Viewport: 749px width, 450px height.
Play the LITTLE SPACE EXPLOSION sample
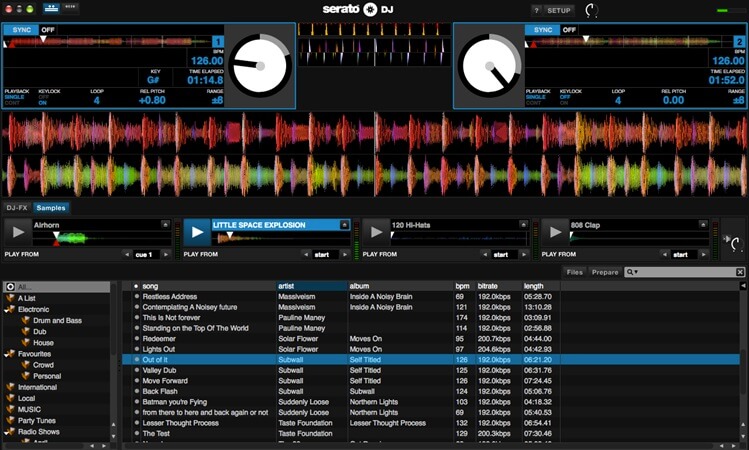tap(197, 232)
